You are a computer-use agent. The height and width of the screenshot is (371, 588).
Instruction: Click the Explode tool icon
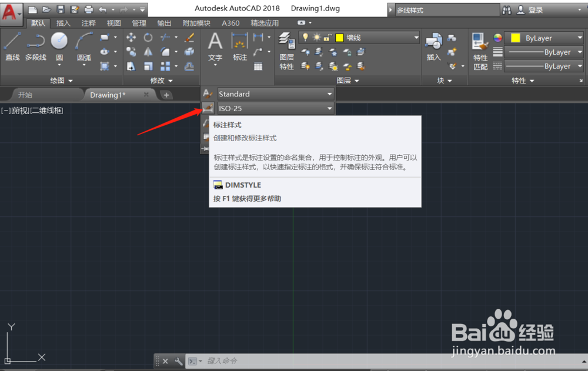pos(189,52)
